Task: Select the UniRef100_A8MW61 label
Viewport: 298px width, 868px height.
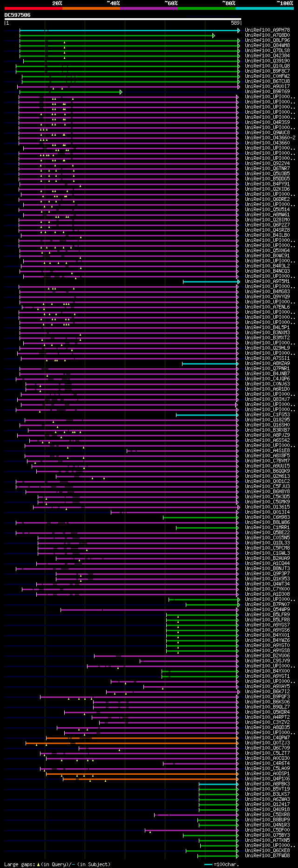Action: click(267, 214)
